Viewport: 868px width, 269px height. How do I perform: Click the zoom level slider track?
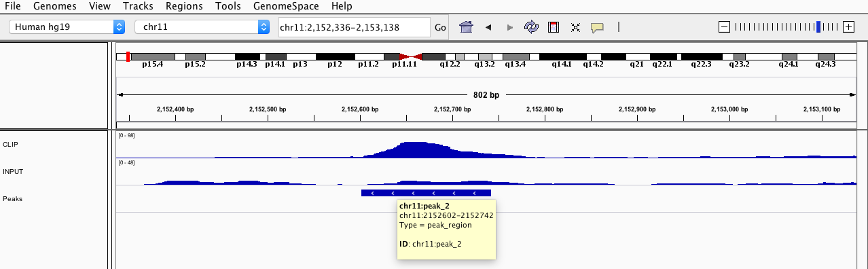(786, 27)
